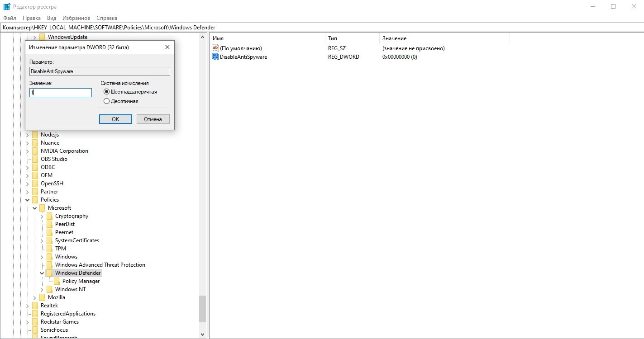Image resolution: width=644 pixels, height=339 pixels.
Task: Click the Cryptography folder icon
Action: coord(50,216)
